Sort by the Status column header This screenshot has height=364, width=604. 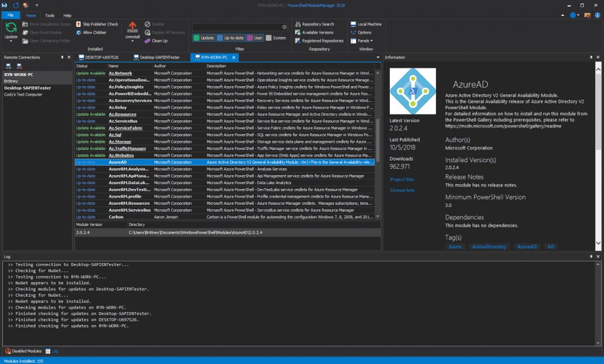pyautogui.click(x=90, y=66)
